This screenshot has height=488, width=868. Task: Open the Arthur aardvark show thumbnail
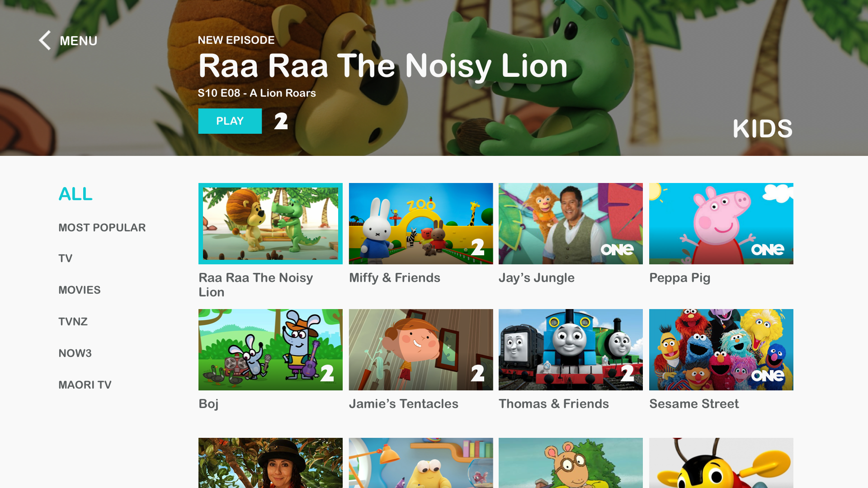[571, 463]
